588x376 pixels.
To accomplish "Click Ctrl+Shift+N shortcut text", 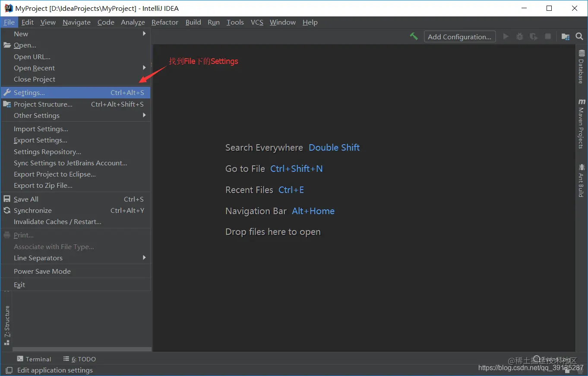I will point(297,169).
